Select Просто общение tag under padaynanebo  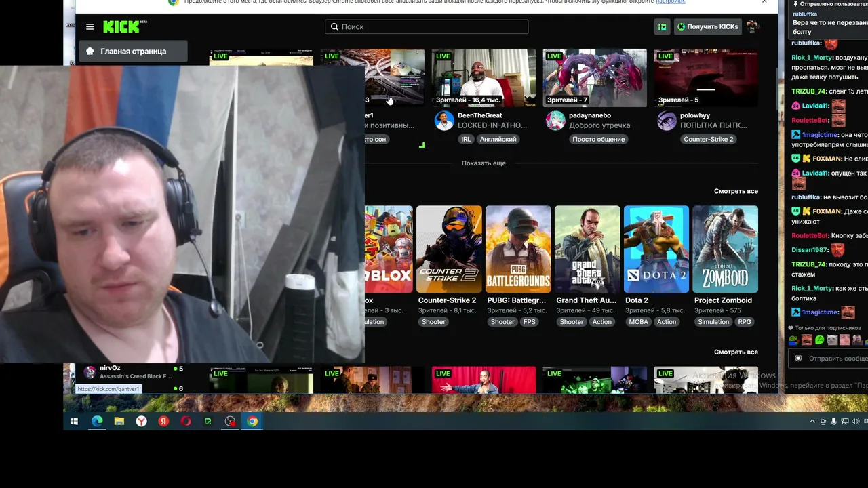(x=598, y=139)
